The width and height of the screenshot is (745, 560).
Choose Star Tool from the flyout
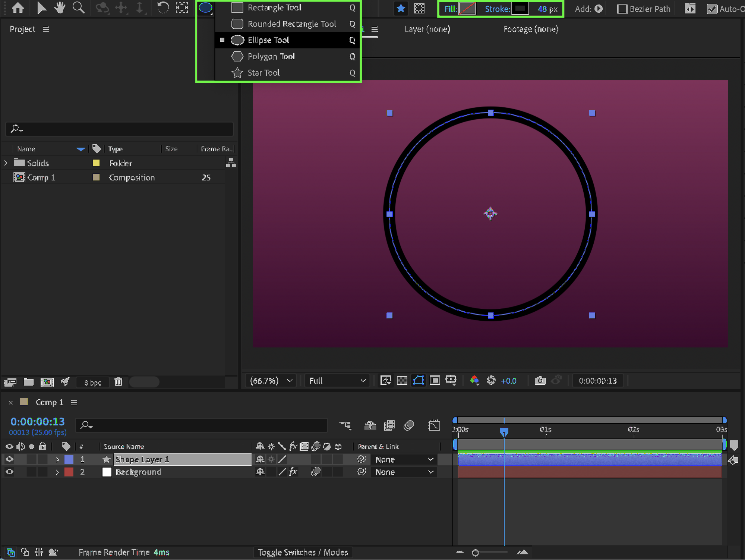(287, 73)
